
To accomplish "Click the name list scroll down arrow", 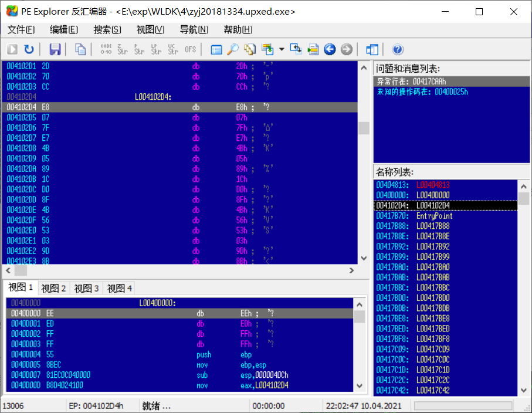I will [524, 390].
